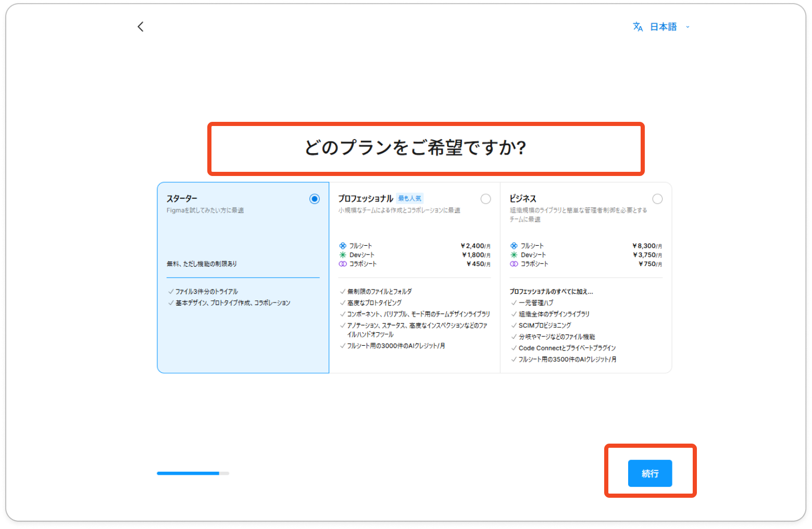The width and height of the screenshot is (812, 529).
Task: Click the スターター plan title
Action: (182, 198)
